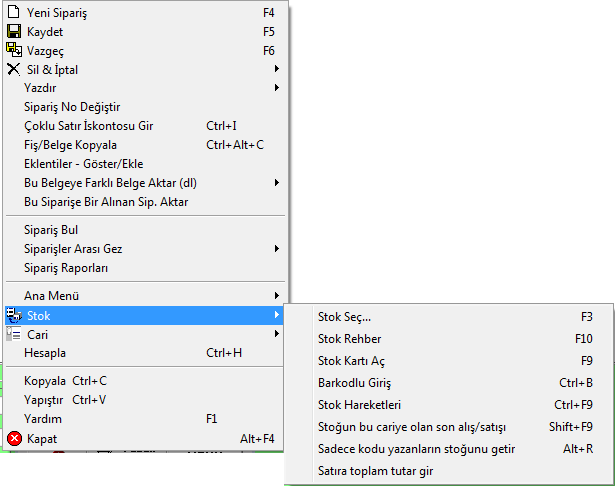
Task: Click the Stok menu item icon
Action: pos(14,315)
